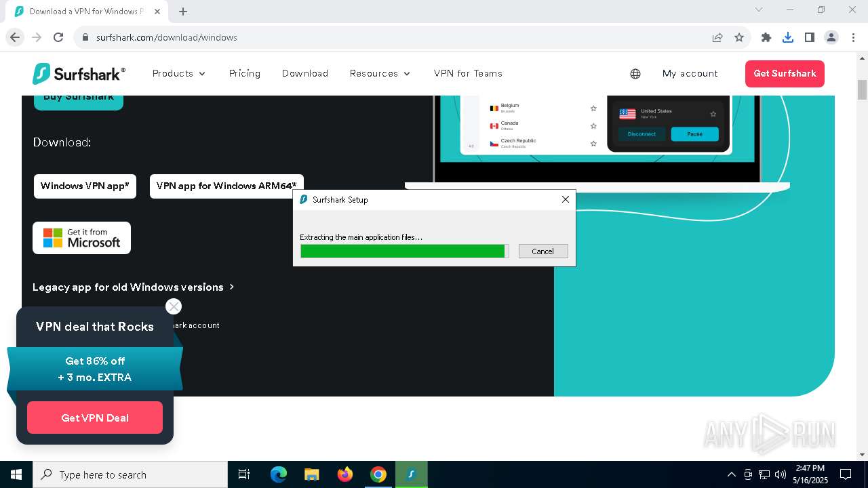
Task: Launch Microsoft Edge from taskbar
Action: [279, 474]
